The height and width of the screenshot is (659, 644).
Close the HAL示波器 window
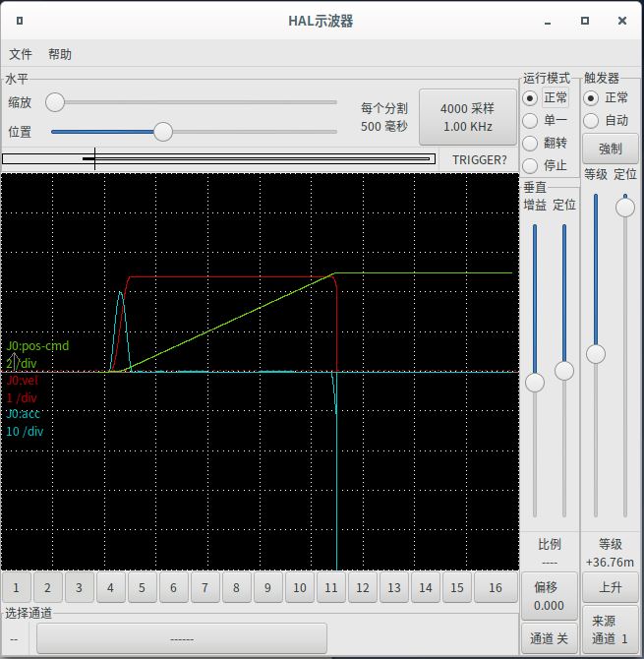pos(622,21)
